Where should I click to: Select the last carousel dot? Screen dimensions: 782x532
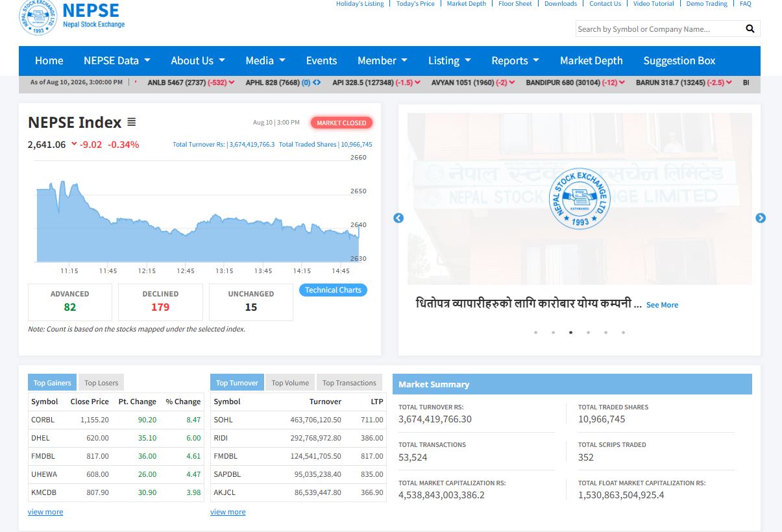(x=623, y=332)
